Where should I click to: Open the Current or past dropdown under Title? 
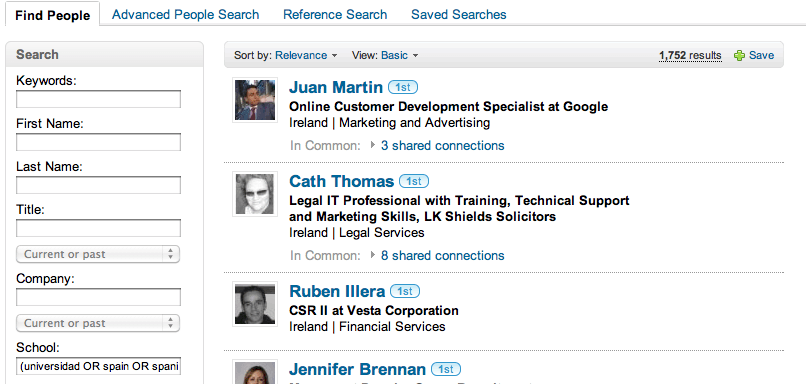pos(98,254)
